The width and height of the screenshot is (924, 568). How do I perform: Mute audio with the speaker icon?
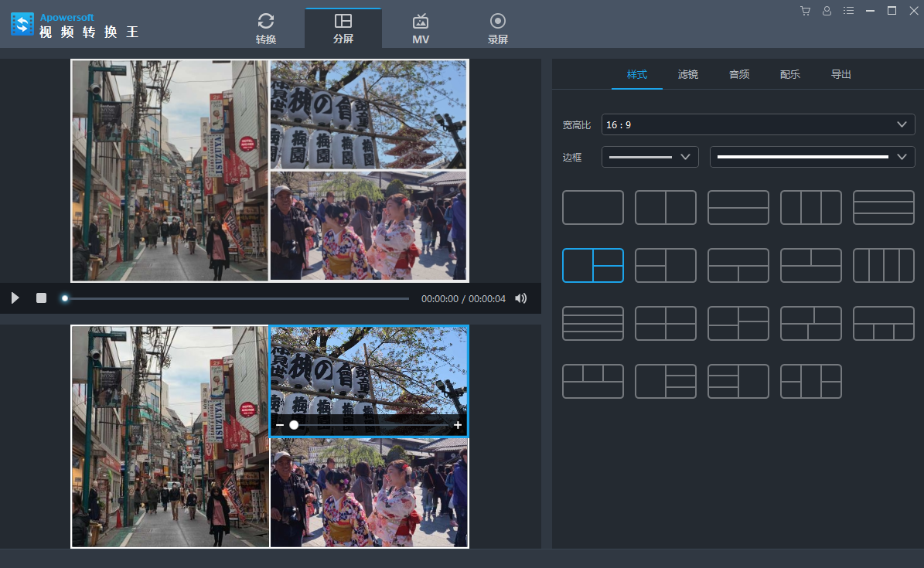tap(521, 298)
